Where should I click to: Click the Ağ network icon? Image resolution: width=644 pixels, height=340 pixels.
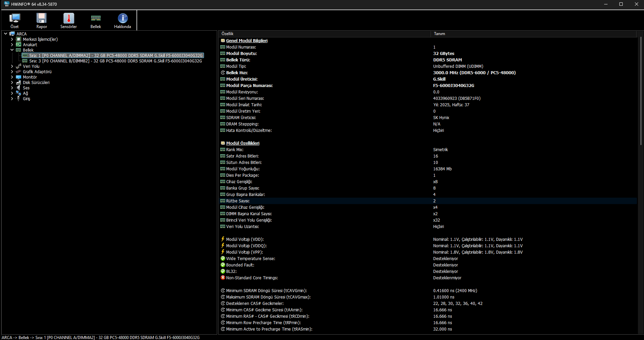(19, 93)
